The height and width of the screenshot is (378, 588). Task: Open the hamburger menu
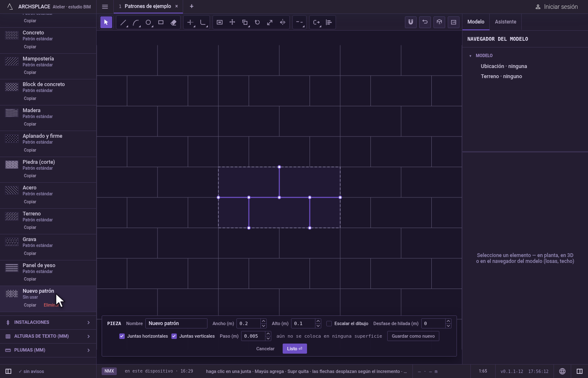[x=105, y=6]
